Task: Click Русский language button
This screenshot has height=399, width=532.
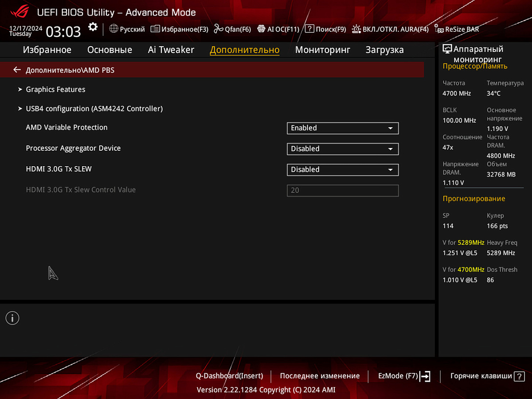Action: pyautogui.click(x=127, y=29)
